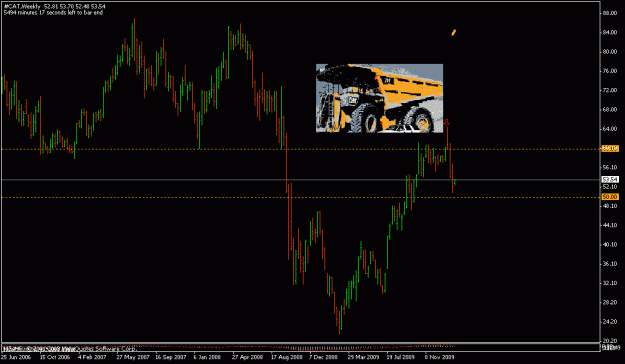Click the 15 Oct 2006 date label
This screenshot has width=625, height=364.
tap(55, 357)
